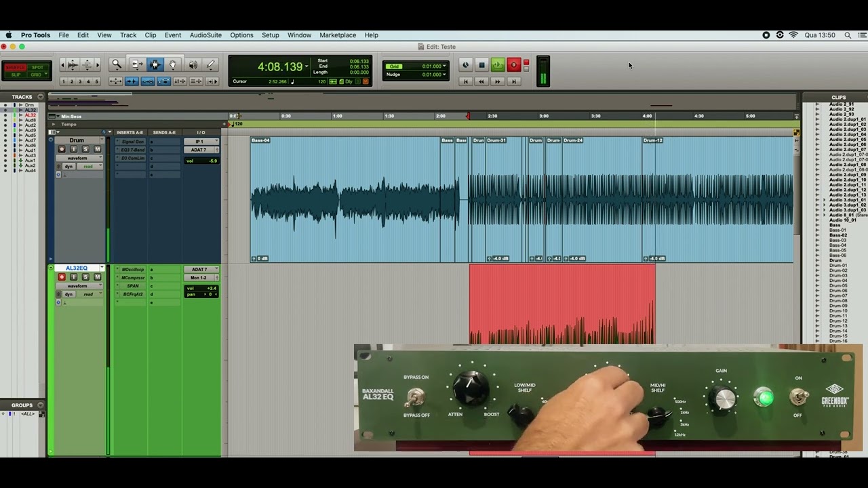Open macOS Spotlight search icon
The height and width of the screenshot is (488, 868).
[848, 35]
